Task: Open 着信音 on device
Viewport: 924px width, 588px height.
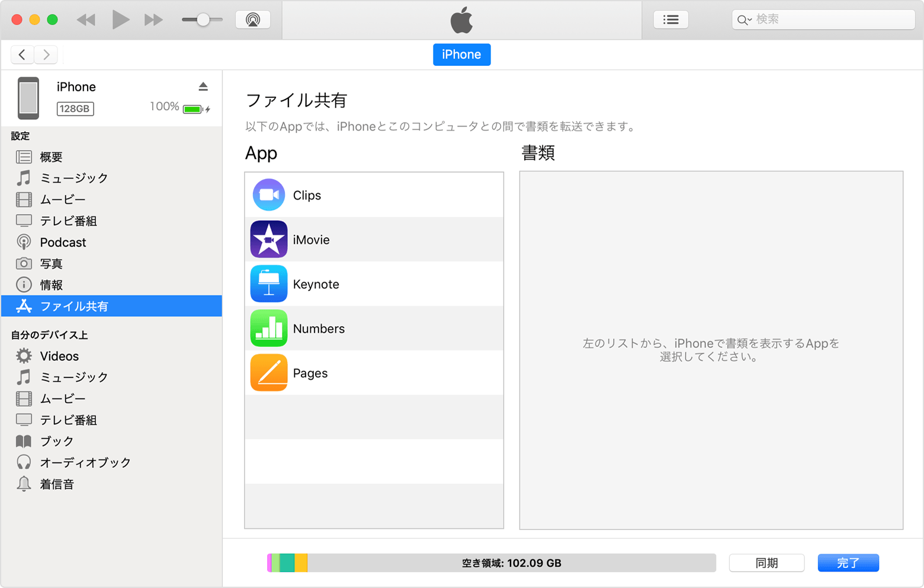Action: [111, 484]
